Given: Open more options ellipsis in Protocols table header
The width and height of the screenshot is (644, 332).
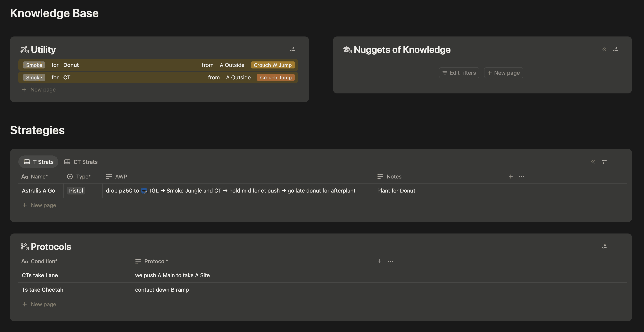Looking at the screenshot, I should click(x=391, y=261).
